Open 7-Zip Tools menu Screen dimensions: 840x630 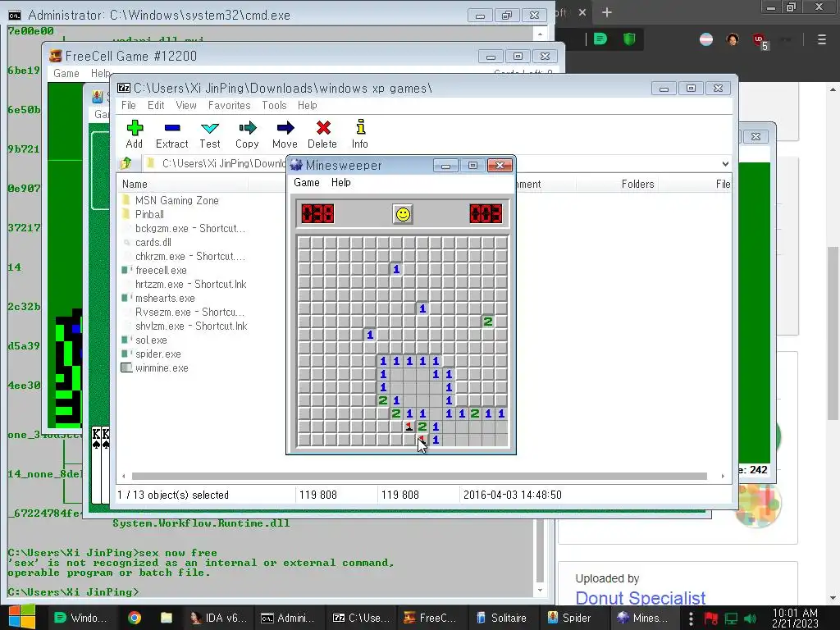pos(274,106)
